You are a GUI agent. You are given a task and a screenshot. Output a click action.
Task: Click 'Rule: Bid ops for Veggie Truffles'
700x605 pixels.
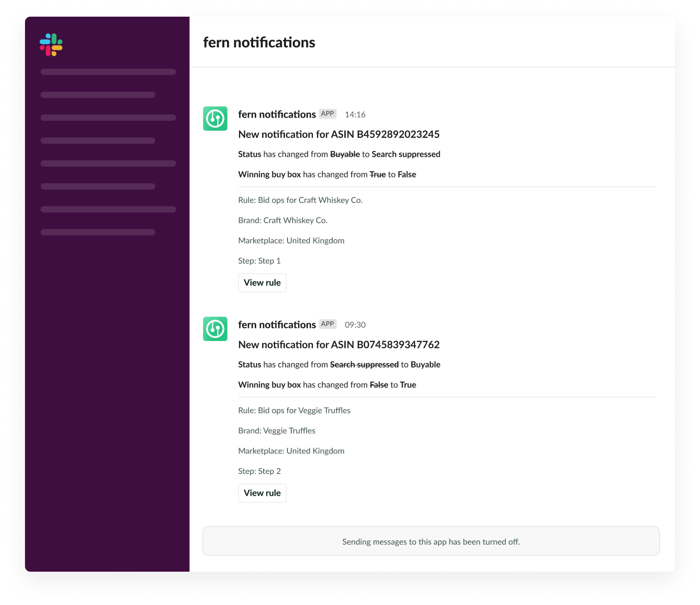(294, 410)
